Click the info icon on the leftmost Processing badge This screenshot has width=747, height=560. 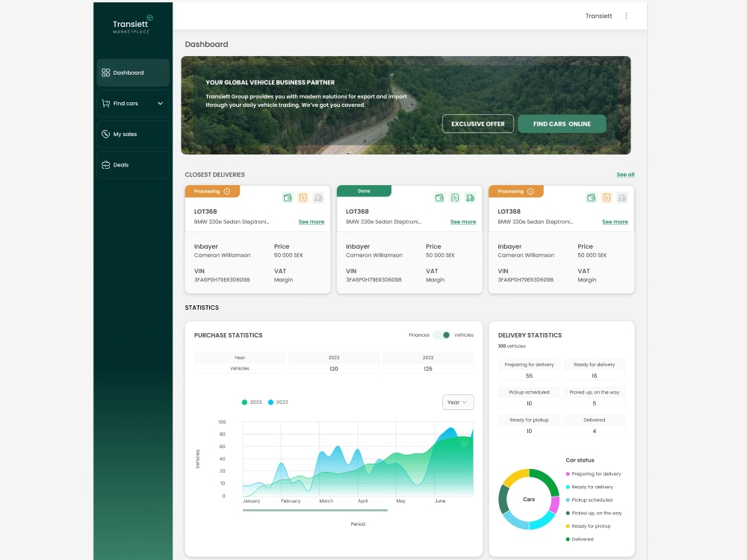227,191
